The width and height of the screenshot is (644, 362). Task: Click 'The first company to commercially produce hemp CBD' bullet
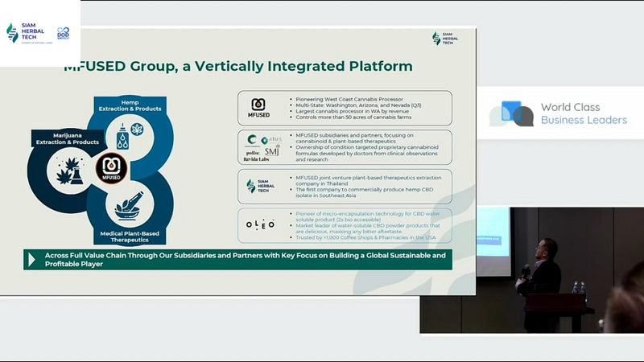(x=365, y=192)
